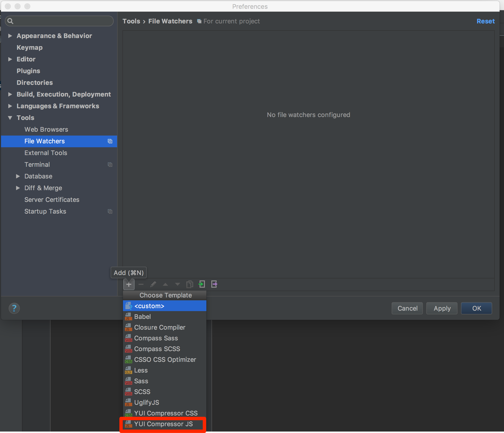Choose the SCSS template
504x433 pixels.
point(165,392)
